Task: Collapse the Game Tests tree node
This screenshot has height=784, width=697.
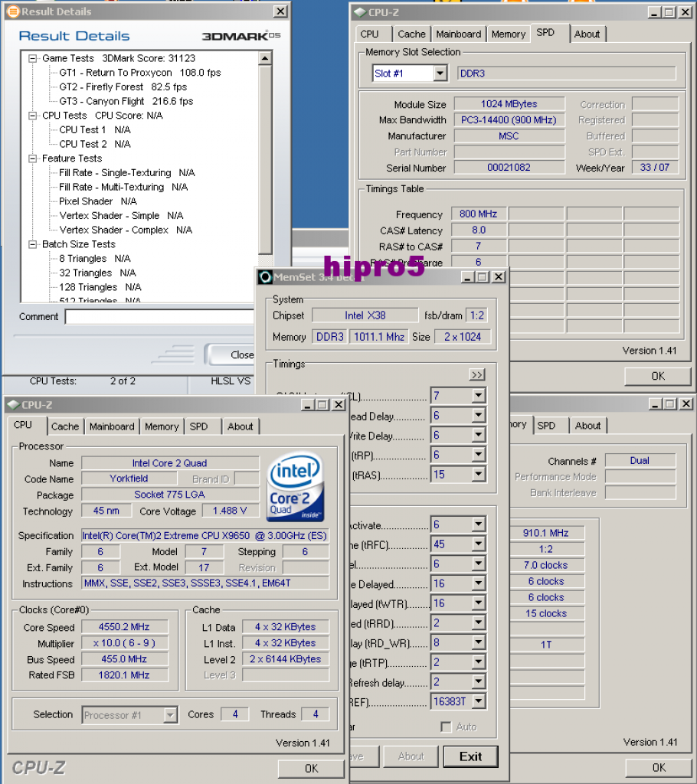Action: (32, 58)
